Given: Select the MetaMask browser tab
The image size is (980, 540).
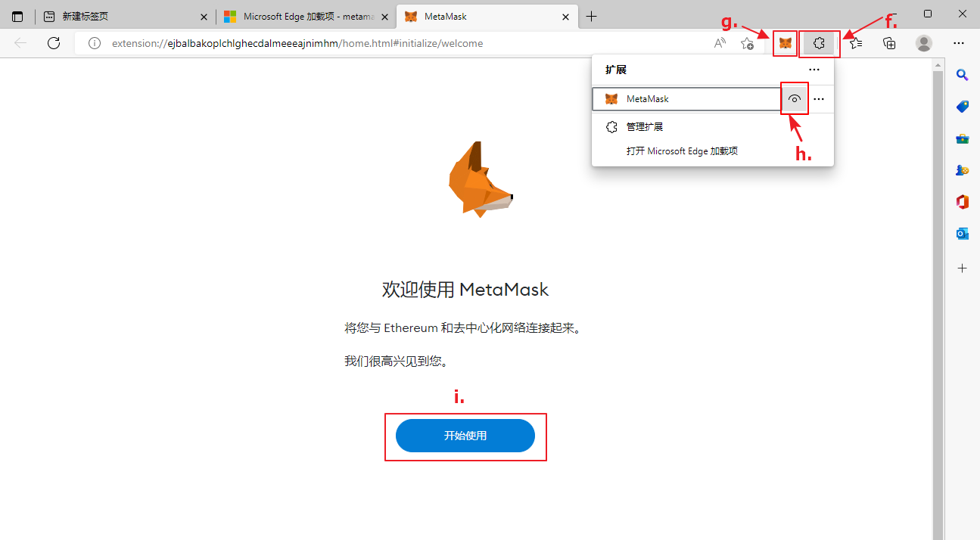Looking at the screenshot, I should (x=486, y=17).
